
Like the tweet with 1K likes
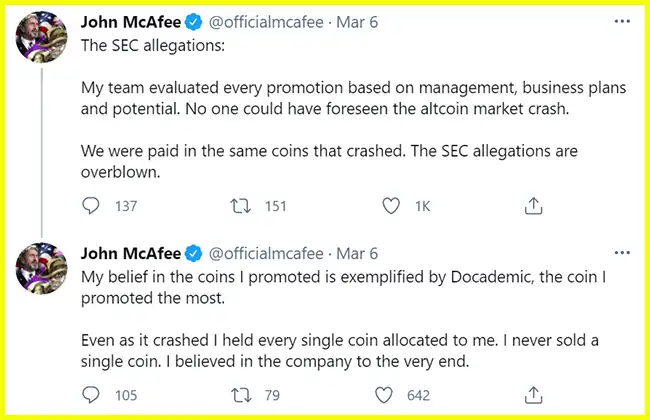(393, 206)
